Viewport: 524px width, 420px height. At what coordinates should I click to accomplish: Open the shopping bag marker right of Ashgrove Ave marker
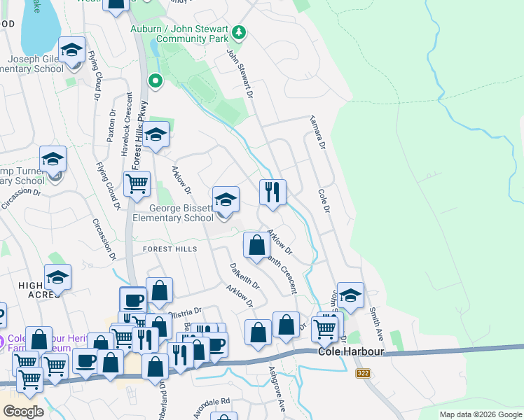286,326
